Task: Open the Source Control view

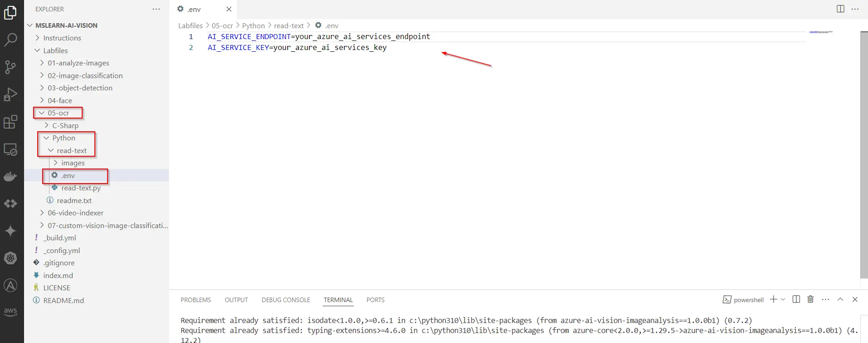Action: 10,67
